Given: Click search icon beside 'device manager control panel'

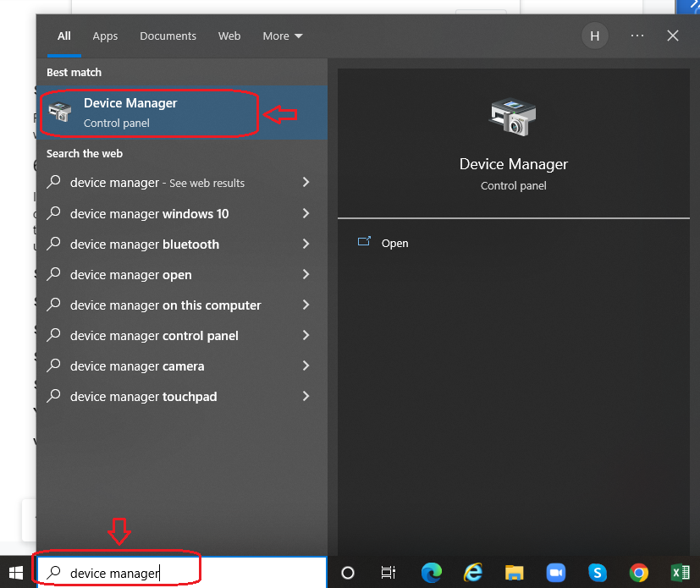Looking at the screenshot, I should click(53, 335).
